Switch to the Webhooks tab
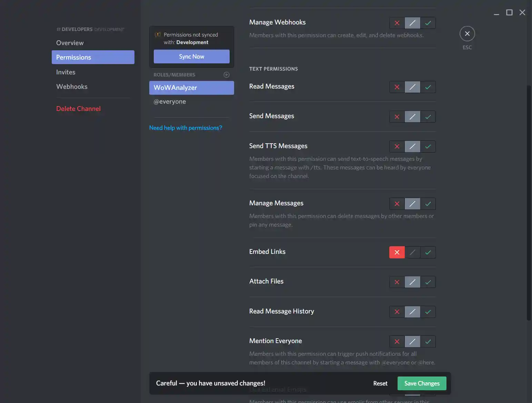The image size is (532, 403). click(x=93, y=86)
